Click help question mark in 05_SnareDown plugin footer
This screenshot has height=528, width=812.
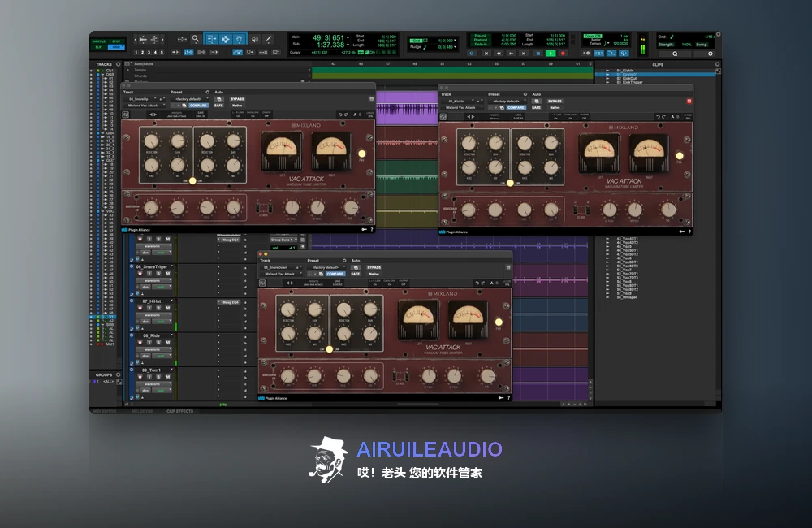(508, 398)
